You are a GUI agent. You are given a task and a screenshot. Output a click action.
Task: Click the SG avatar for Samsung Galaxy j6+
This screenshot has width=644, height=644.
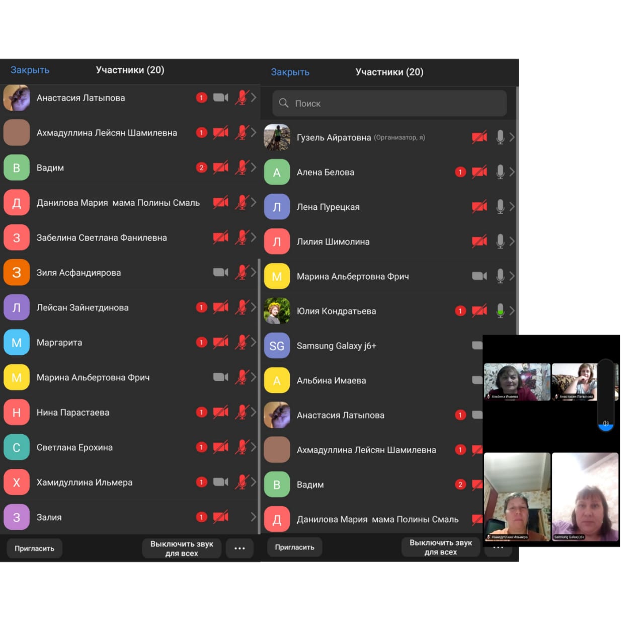[277, 346]
